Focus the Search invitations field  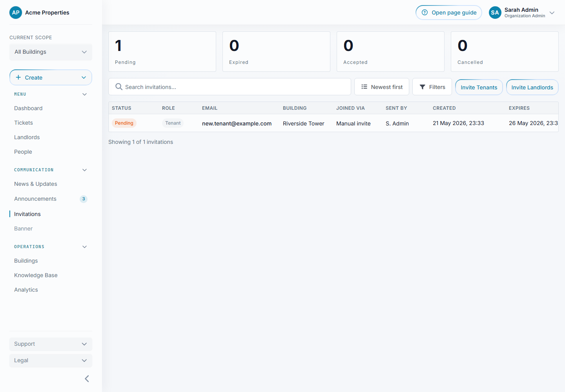tap(230, 87)
